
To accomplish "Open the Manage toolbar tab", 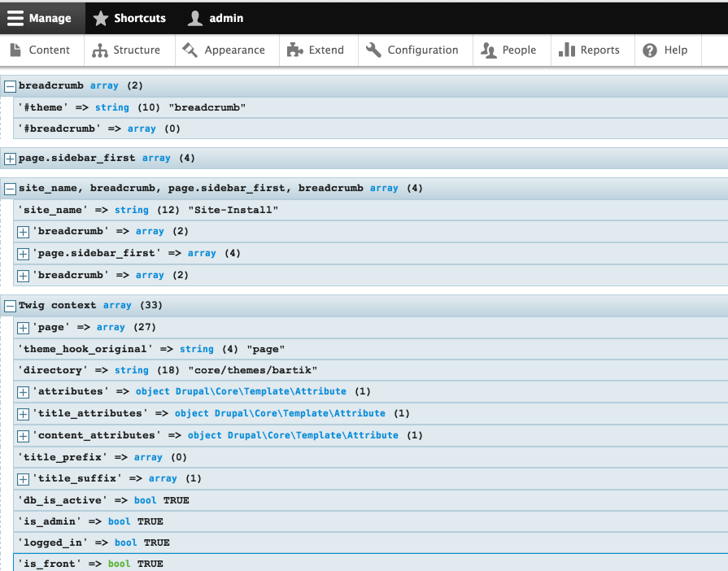I will tap(42, 18).
